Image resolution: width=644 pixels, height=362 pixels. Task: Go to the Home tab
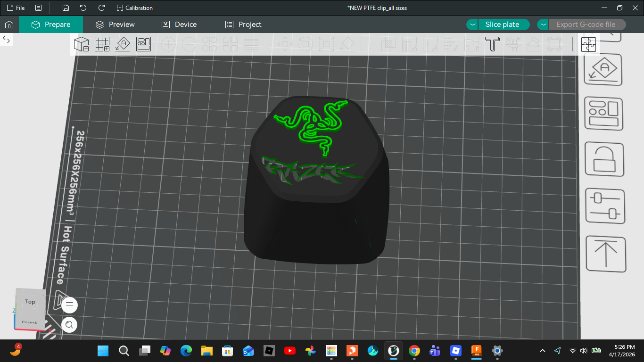(x=9, y=25)
